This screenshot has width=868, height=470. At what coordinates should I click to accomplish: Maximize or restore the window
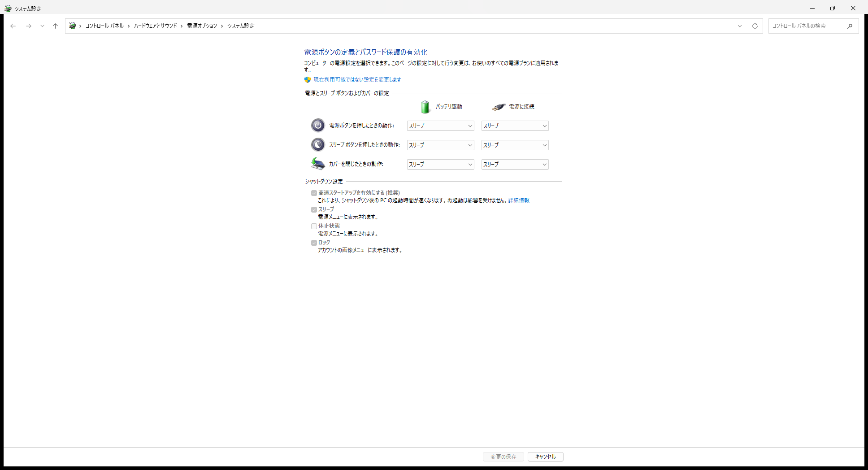tap(833, 8)
